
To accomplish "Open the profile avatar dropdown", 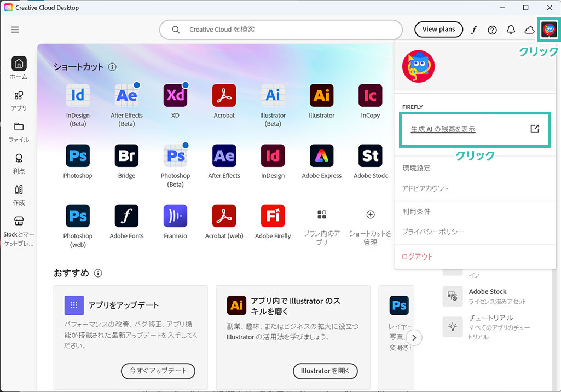I will point(548,30).
